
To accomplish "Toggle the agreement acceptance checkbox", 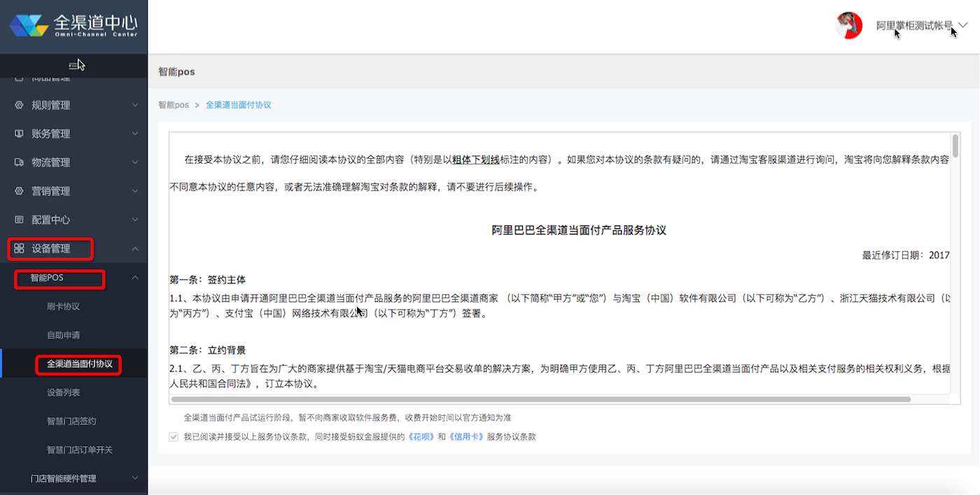I will coord(174,437).
